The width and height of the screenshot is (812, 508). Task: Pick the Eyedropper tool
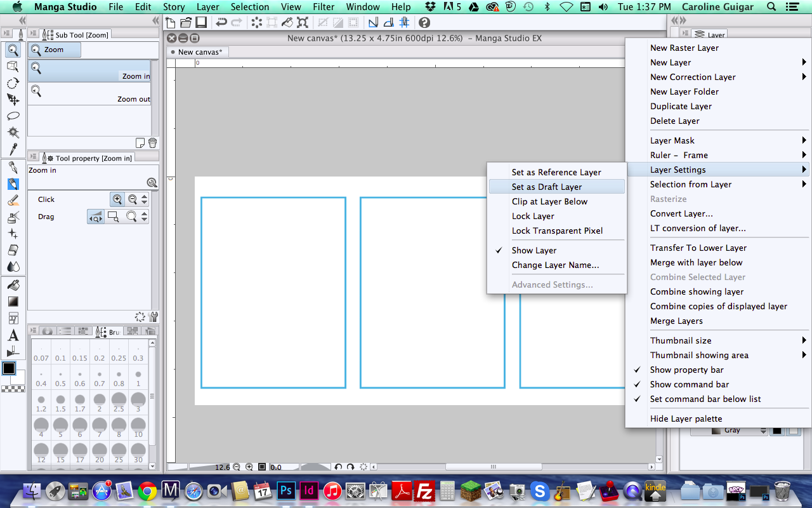(x=13, y=149)
